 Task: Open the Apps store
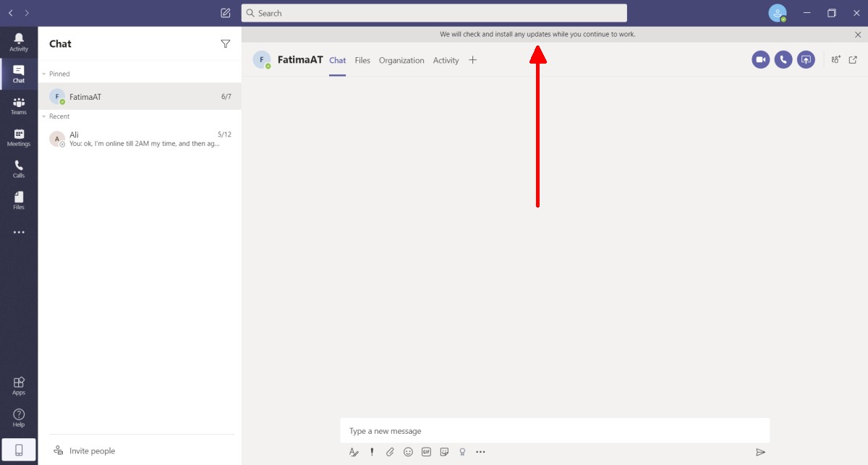tap(19, 385)
